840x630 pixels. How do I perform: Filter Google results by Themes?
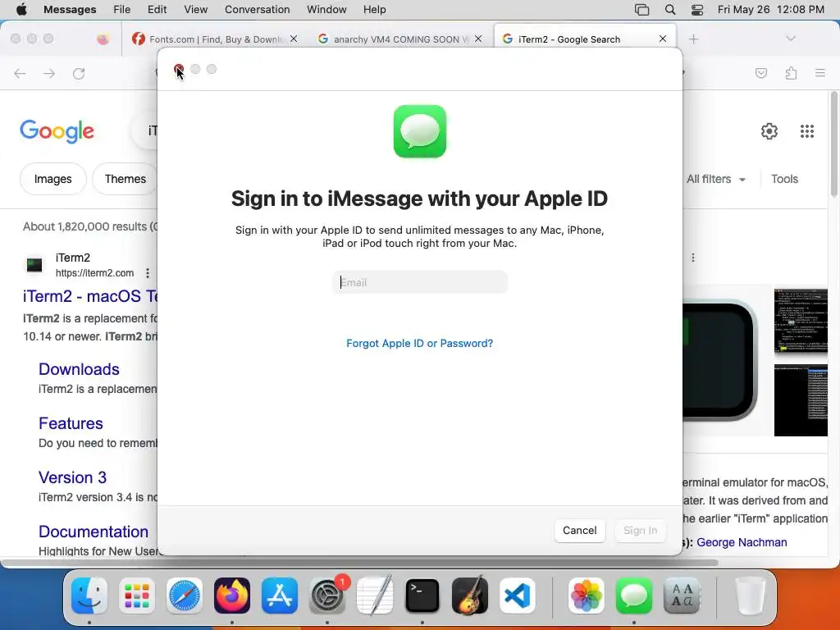tap(125, 179)
